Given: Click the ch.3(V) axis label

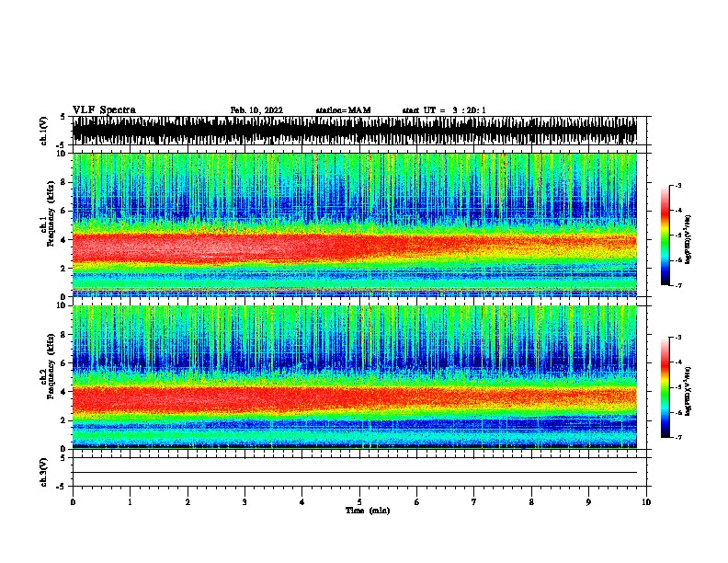Looking at the screenshot, I should click(x=43, y=472).
